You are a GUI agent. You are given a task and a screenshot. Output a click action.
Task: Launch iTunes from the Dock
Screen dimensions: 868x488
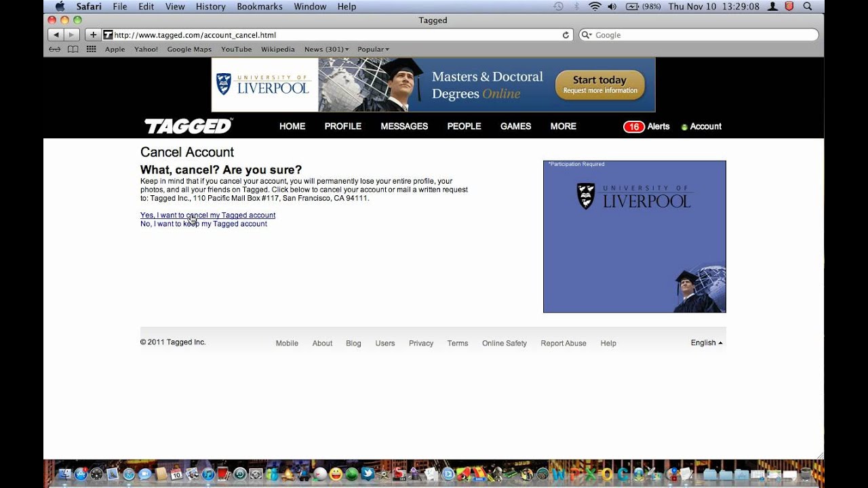click(x=208, y=474)
